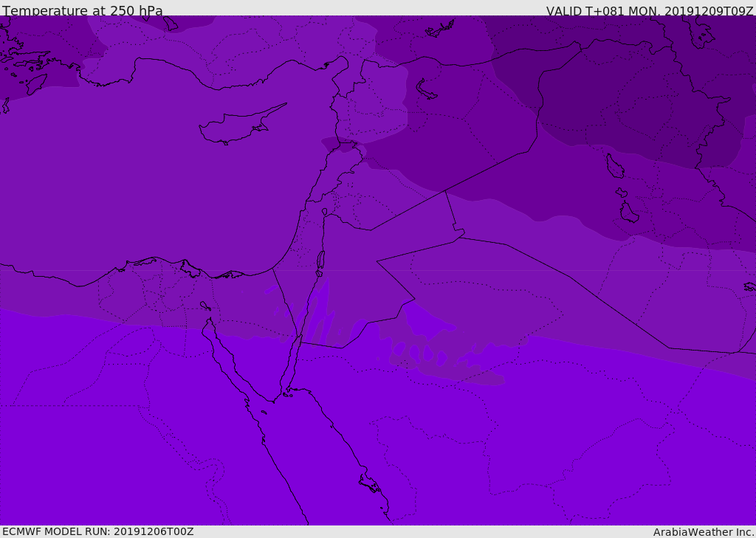Image resolution: width=756 pixels, height=538 pixels.
Task: Click the Sea of Galilee outline
Action: tap(324, 213)
